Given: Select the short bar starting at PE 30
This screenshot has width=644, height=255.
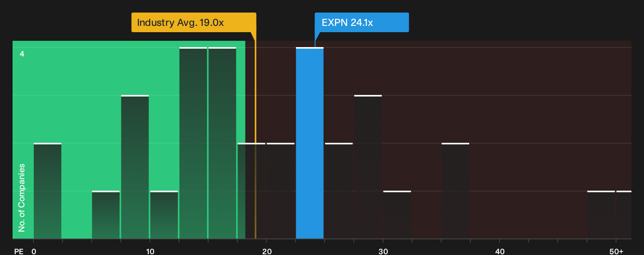Looking at the screenshot, I should pyautogui.click(x=397, y=215).
